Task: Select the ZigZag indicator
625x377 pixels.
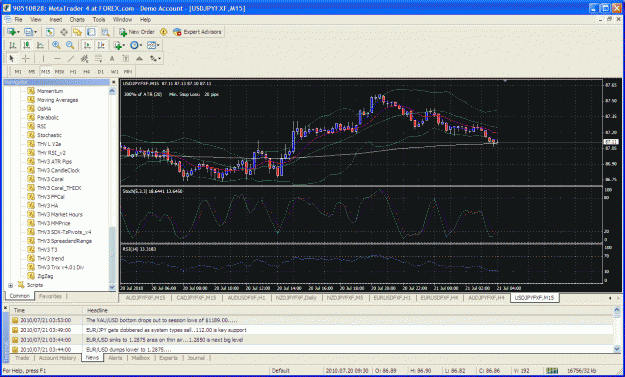Action: (x=45, y=276)
